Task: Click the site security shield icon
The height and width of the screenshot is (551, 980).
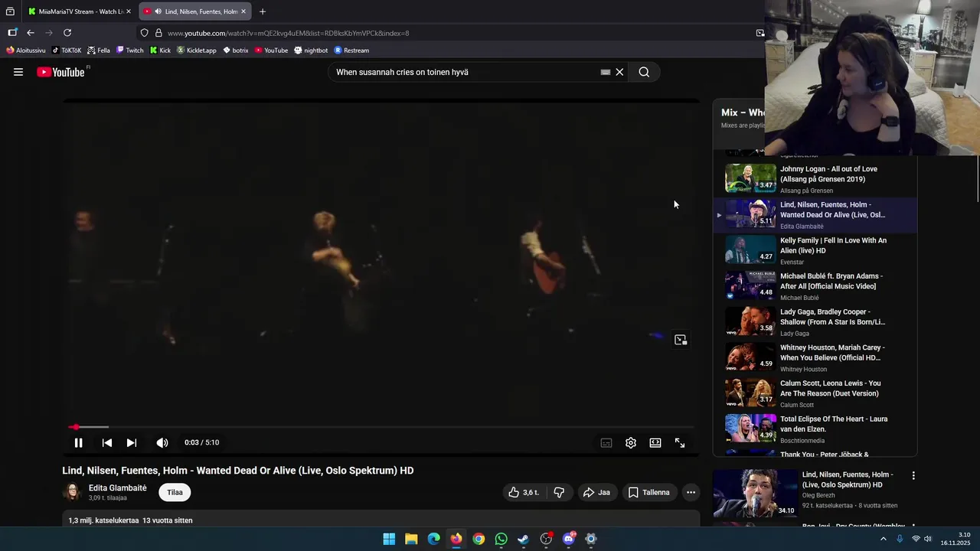Action: (144, 33)
